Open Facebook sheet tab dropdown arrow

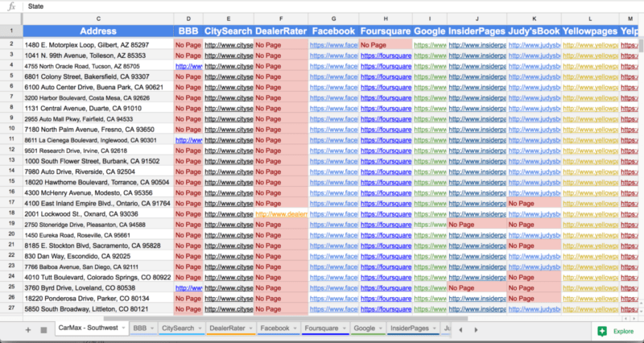pyautogui.click(x=295, y=329)
